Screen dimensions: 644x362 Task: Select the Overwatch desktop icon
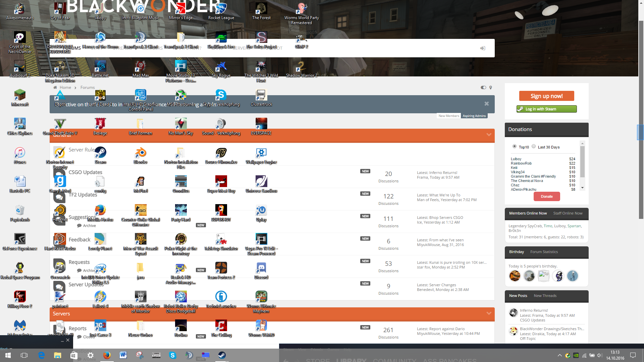click(60, 270)
